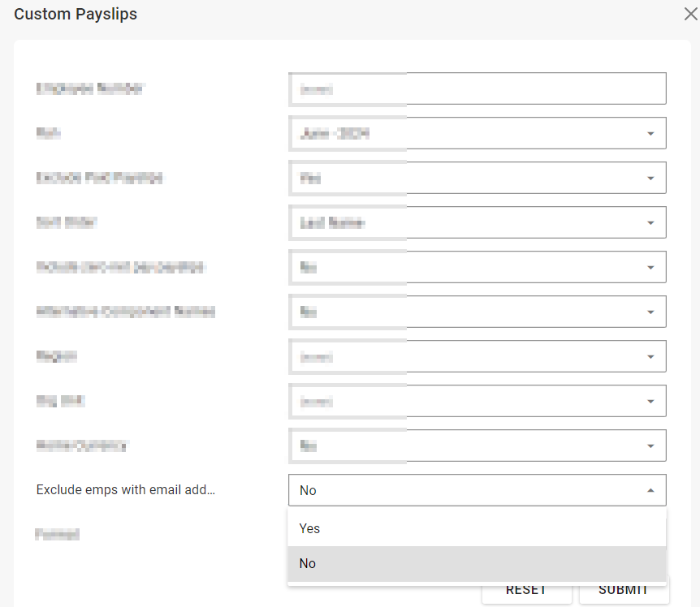Screen dimensions: 700x607
Task: Click into the Employee Number text field
Action: [x=477, y=89]
